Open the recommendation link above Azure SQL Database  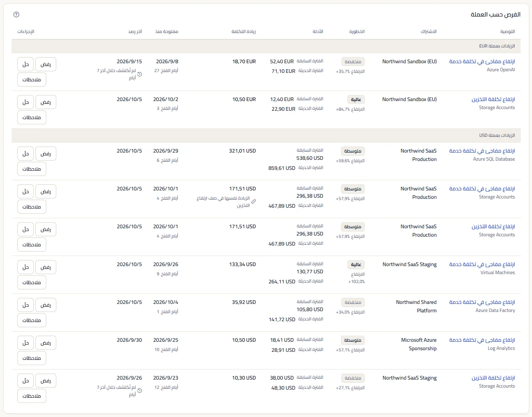482,151
